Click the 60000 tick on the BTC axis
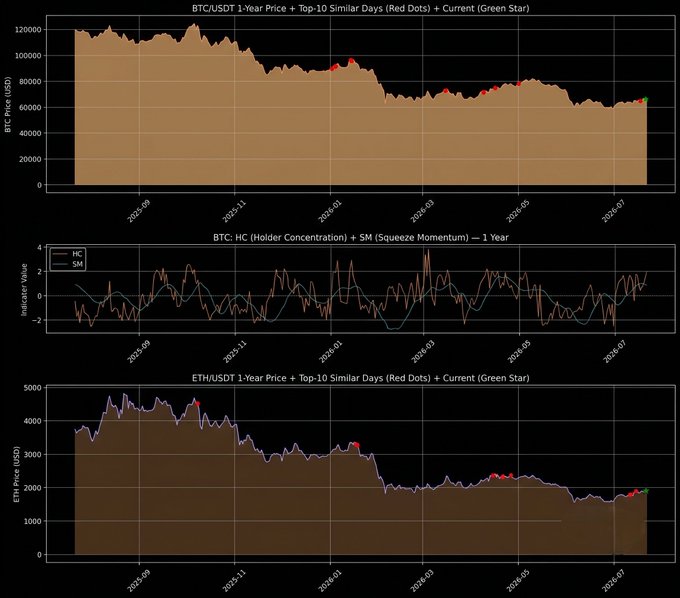 tap(30, 108)
